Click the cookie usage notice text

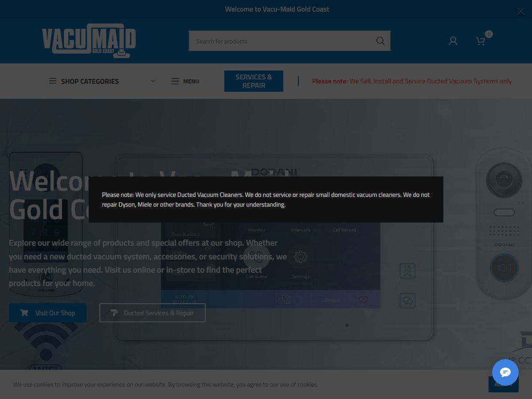click(166, 384)
